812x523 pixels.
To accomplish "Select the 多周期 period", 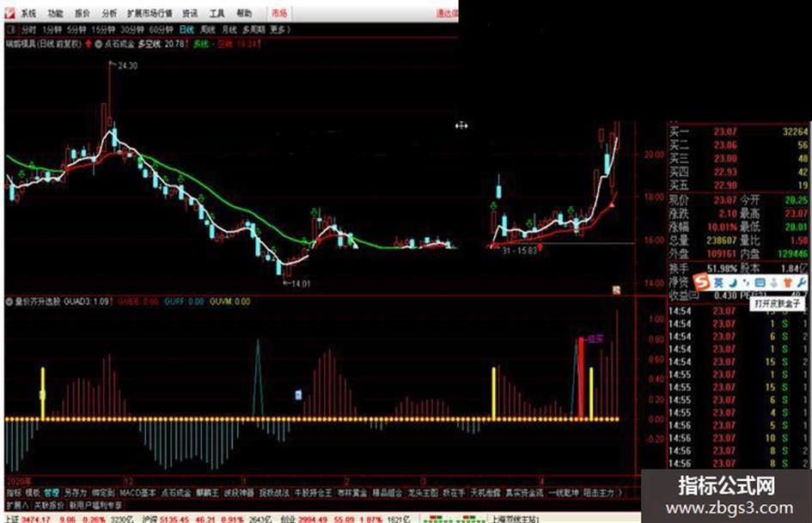I will 253,30.
